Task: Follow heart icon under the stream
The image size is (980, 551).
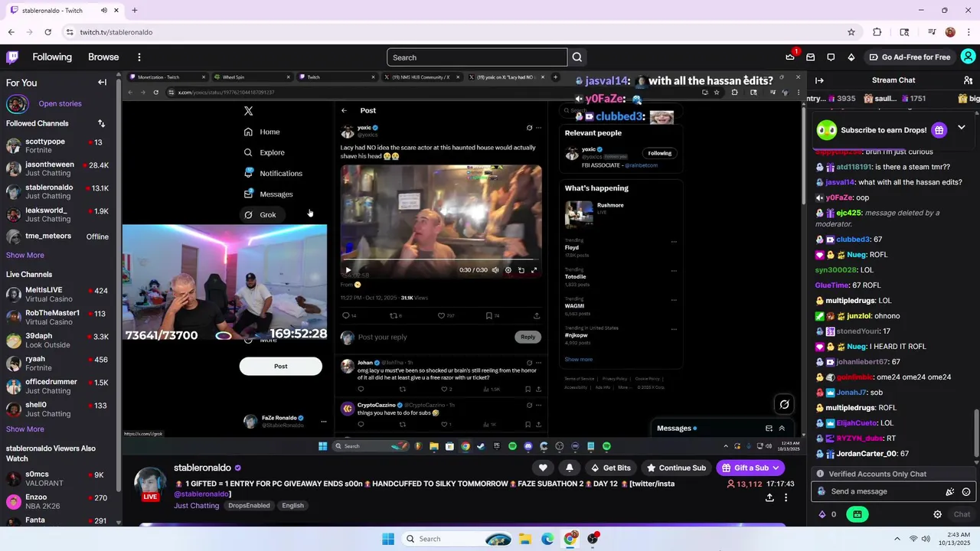Action: coord(543,468)
